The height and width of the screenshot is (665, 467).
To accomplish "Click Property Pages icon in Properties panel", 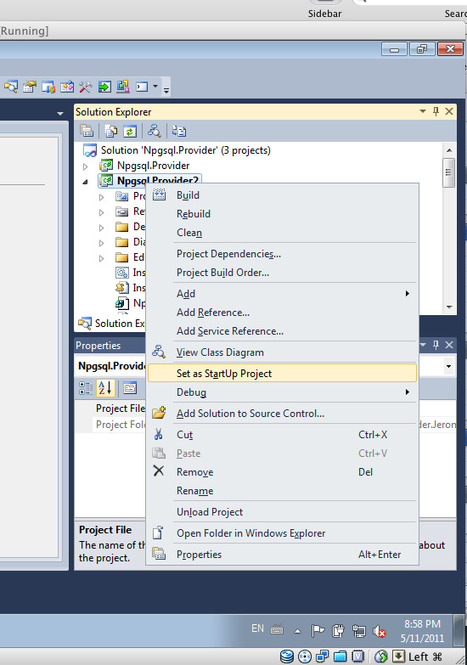I will (130, 388).
